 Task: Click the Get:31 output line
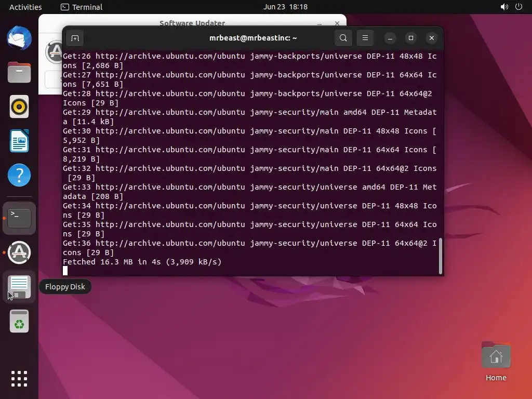[x=250, y=154]
